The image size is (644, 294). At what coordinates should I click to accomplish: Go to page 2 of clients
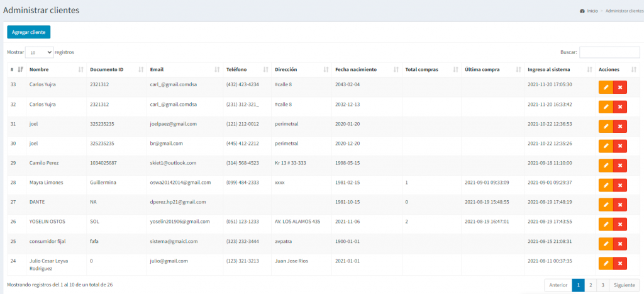pyautogui.click(x=591, y=285)
